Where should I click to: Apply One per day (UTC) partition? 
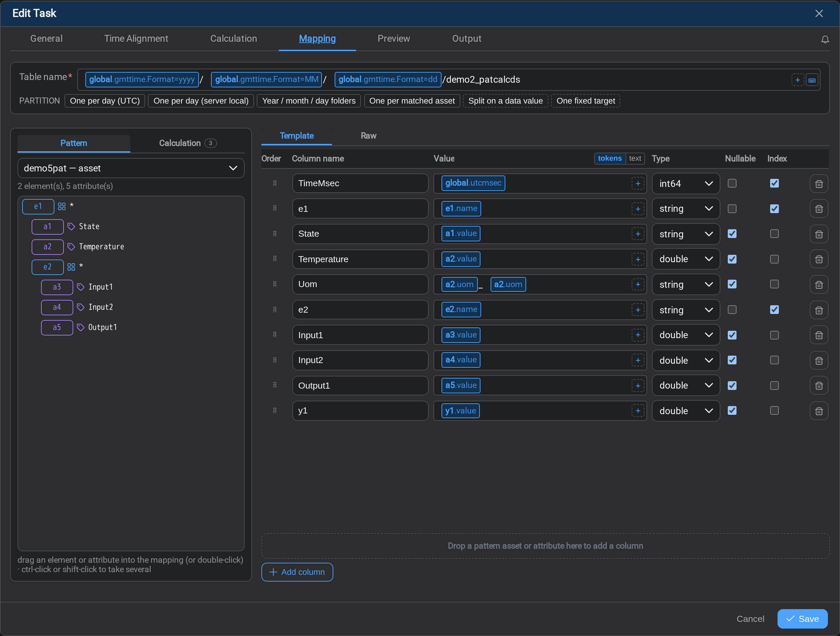[105, 101]
